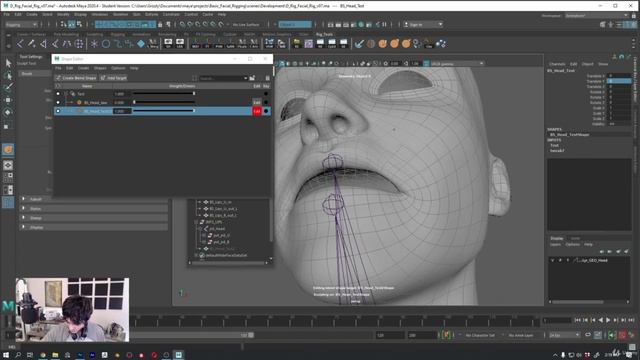The image size is (640, 360).
Task: Click the folder icon beside Shape Editor search
Action: 252,78
